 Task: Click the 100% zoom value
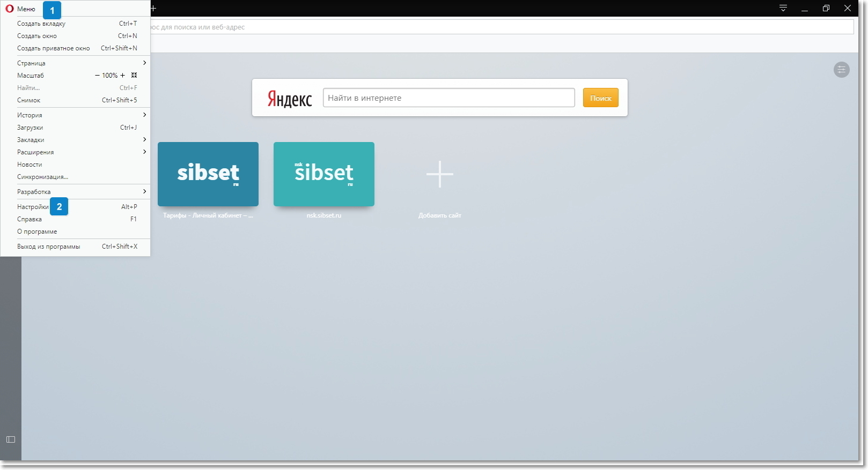click(x=110, y=76)
